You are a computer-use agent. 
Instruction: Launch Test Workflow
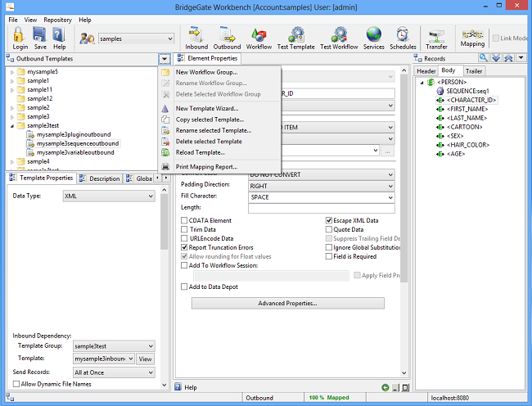tap(339, 38)
